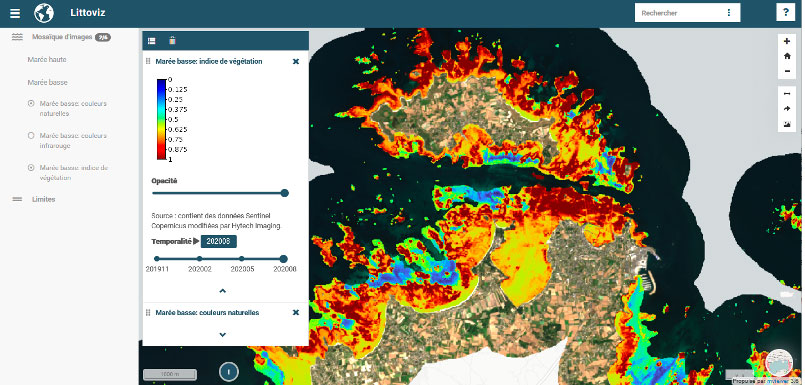Open the hamburger main menu
805x385 pixels.
[15, 13]
